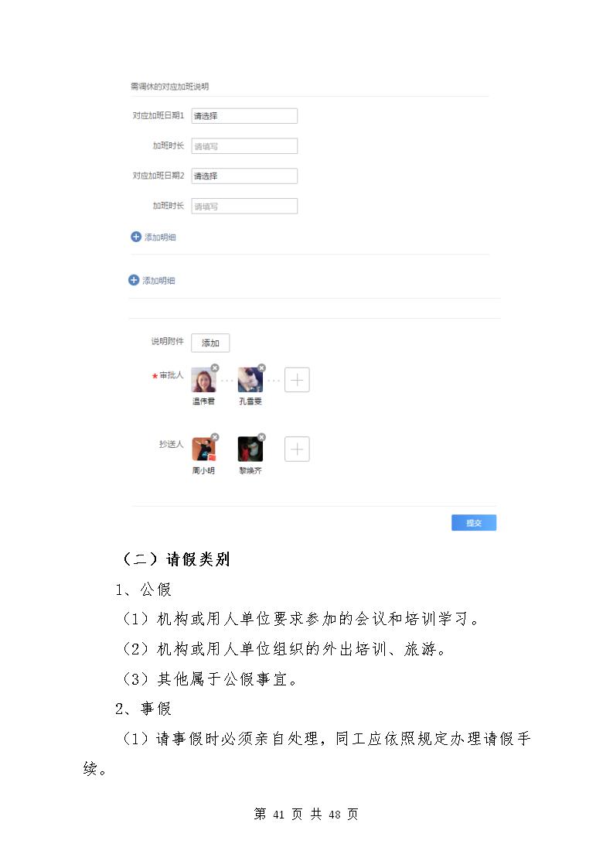613x868 pixels.
Task: Open the 对应加班日期1 请选择 dropdown
Action: tap(244, 116)
